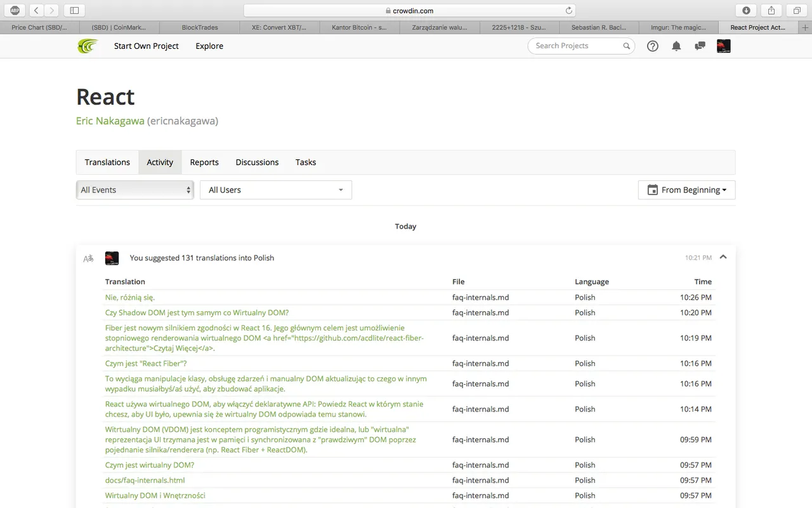Switch to CoinMarket browser tab
Image resolution: width=812 pixels, height=508 pixels.
coord(120,27)
